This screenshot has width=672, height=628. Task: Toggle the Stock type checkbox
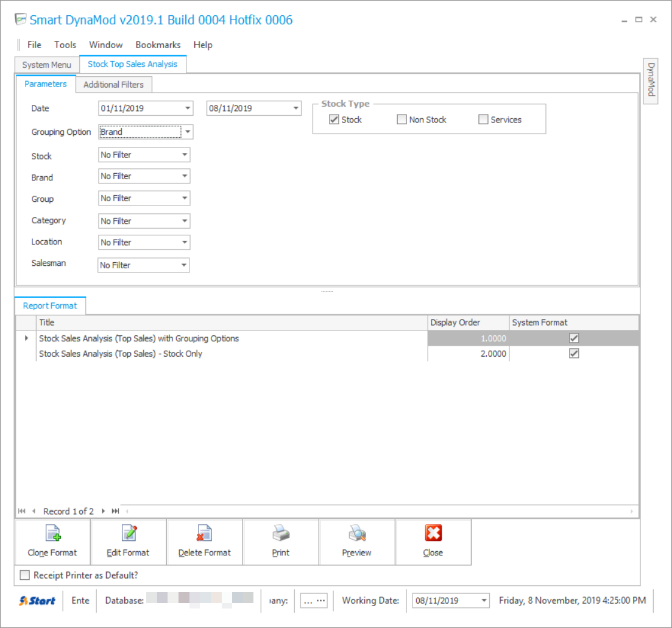pos(334,120)
